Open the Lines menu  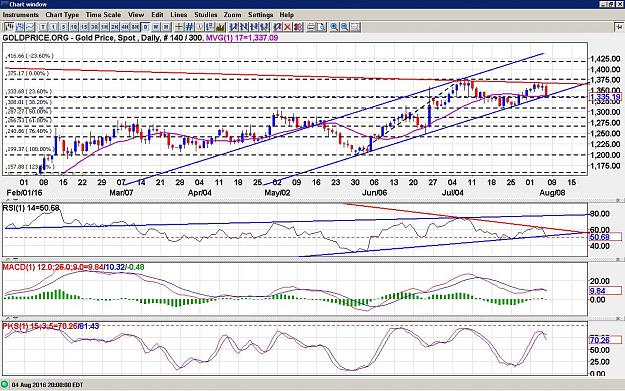pyautogui.click(x=179, y=15)
